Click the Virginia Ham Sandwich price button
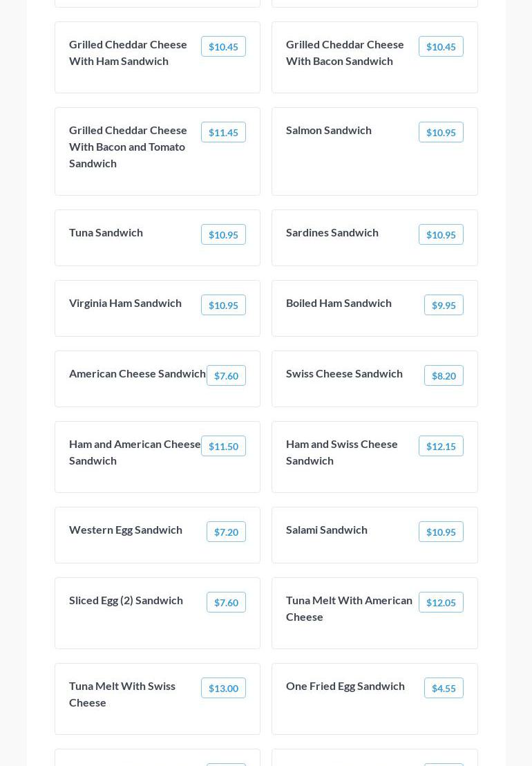 coord(223,305)
